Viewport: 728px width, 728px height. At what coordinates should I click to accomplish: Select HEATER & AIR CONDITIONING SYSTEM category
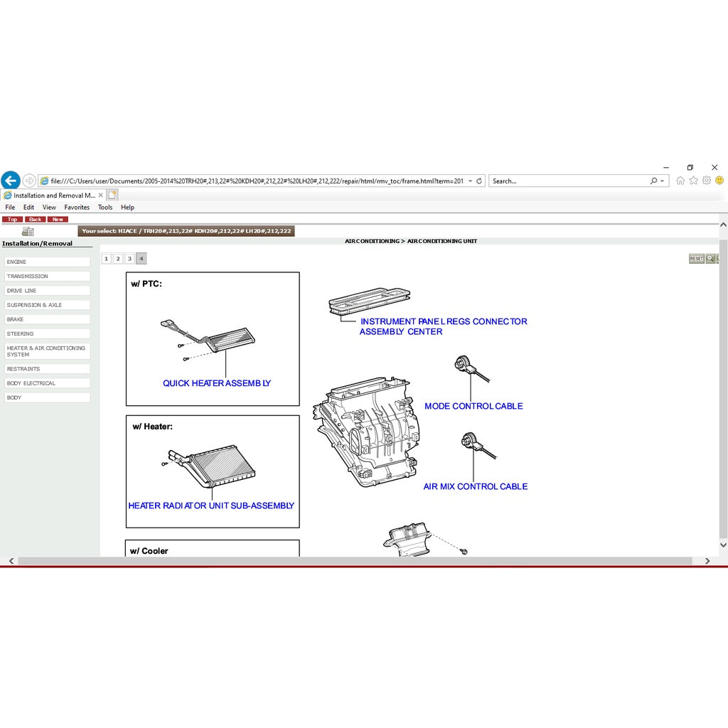[47, 351]
